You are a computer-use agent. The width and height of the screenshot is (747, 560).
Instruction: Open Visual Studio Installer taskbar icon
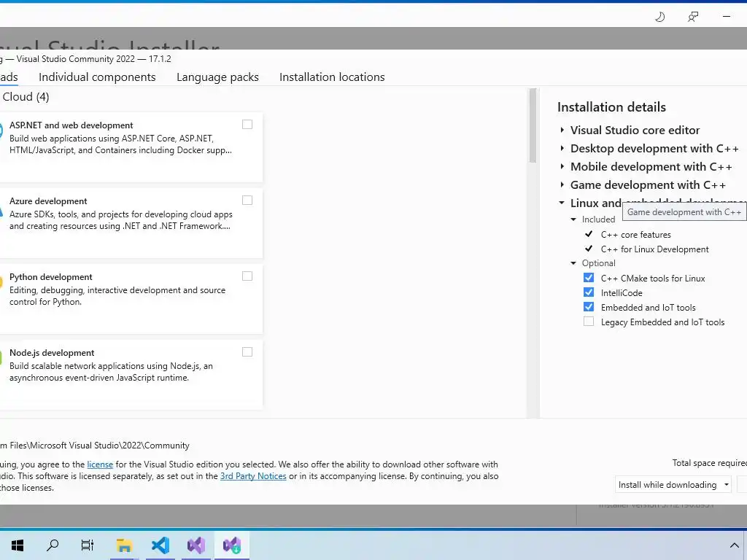pos(232,545)
